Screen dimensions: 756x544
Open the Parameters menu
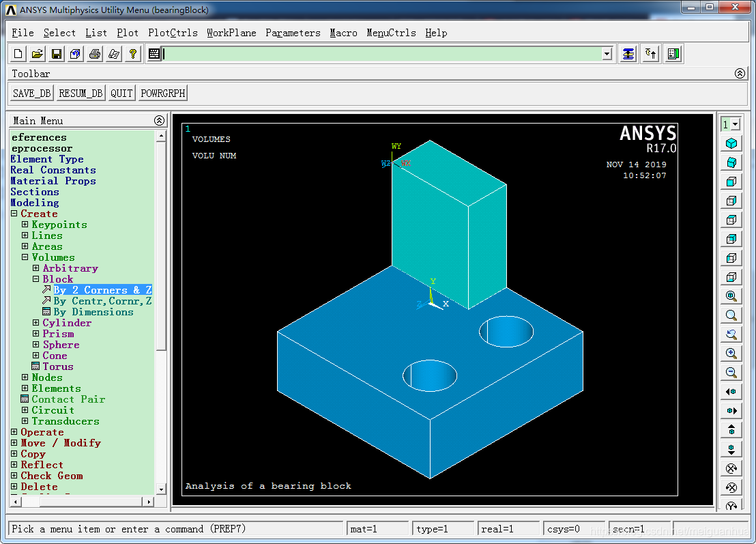pyautogui.click(x=293, y=33)
